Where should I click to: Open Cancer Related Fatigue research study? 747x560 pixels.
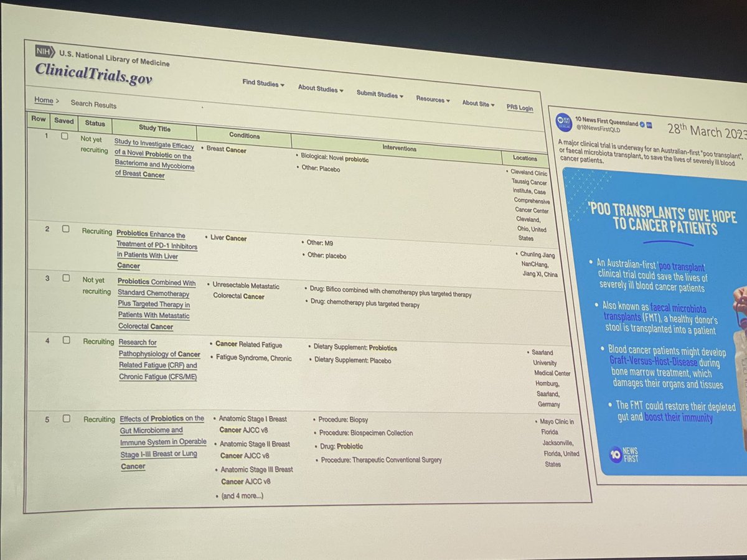160,359
